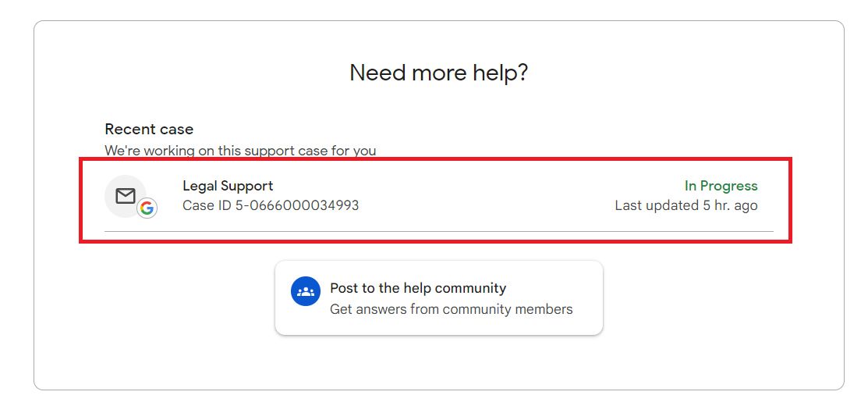Click the envelope mail icon
The width and height of the screenshot is (868, 413).
[126, 196]
